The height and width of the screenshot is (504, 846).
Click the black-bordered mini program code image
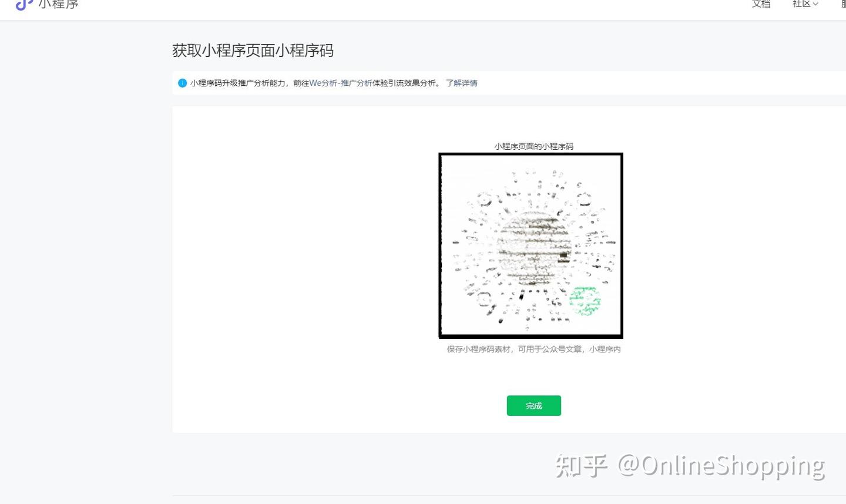531,246
